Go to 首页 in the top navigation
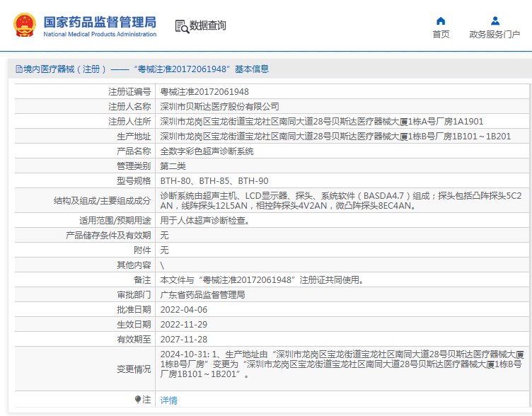This screenshot has height=416, width=532. pos(441,35)
